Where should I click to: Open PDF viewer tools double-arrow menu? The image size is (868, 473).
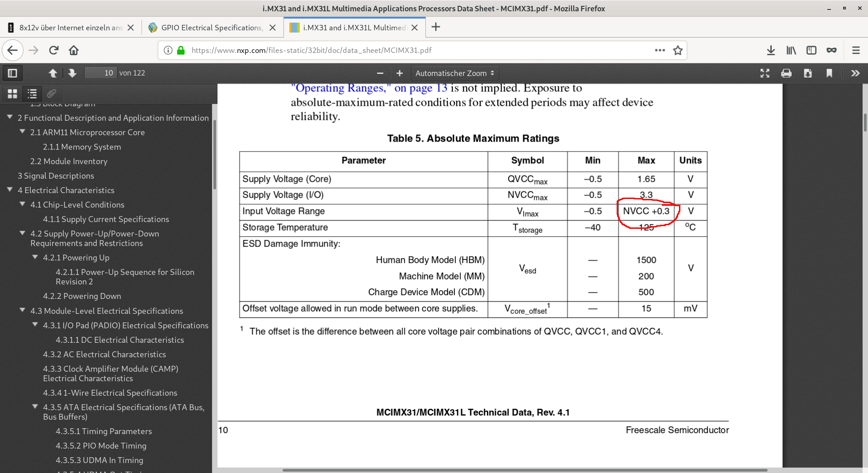pyautogui.click(x=855, y=73)
